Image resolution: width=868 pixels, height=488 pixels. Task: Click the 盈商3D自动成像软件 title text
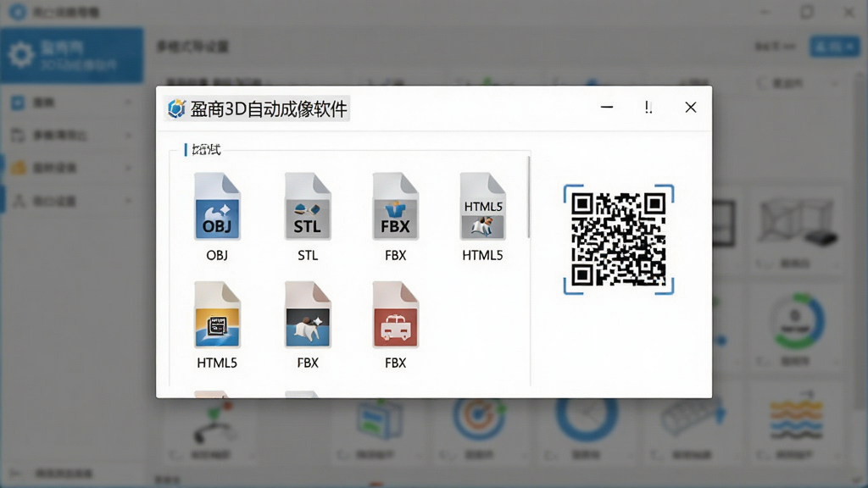269,109
